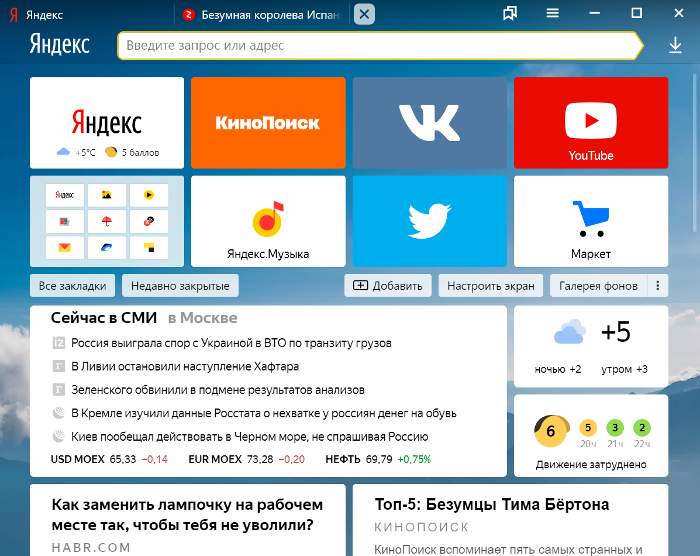Open the YouTube tile
The height and width of the screenshot is (556, 700).
point(591,123)
